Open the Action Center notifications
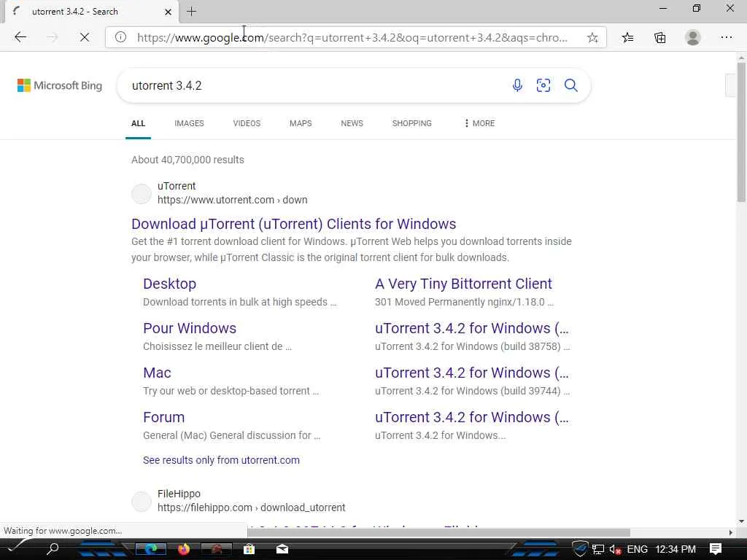The width and height of the screenshot is (747, 560). click(x=715, y=549)
